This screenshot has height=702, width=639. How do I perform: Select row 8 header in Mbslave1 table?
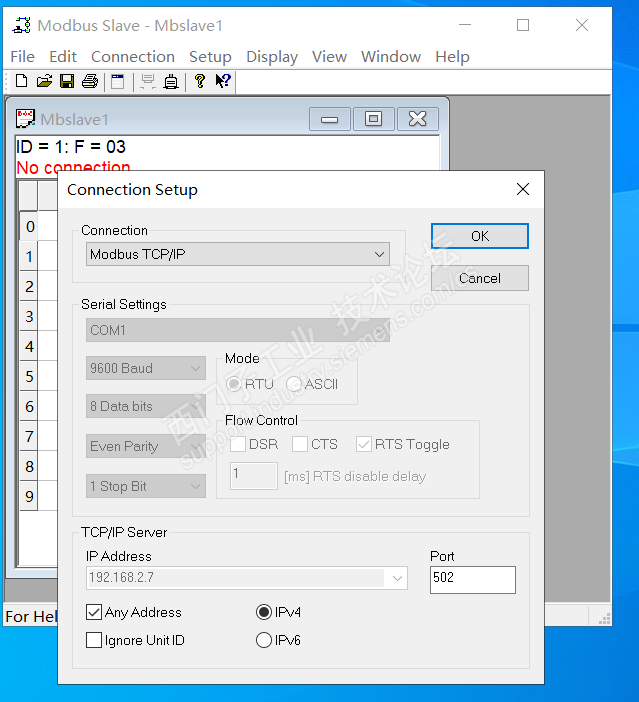tap(29, 466)
